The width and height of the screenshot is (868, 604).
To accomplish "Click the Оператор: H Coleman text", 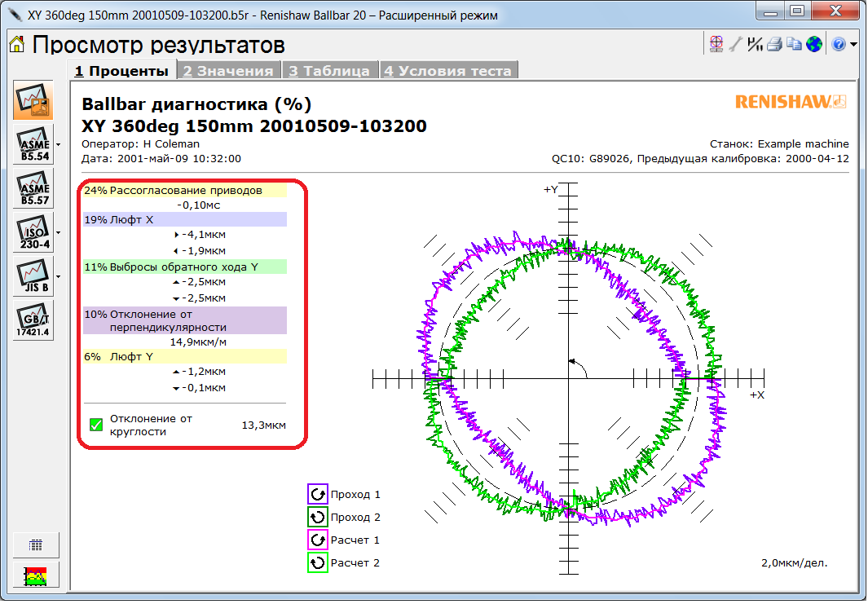I will coord(141,144).
